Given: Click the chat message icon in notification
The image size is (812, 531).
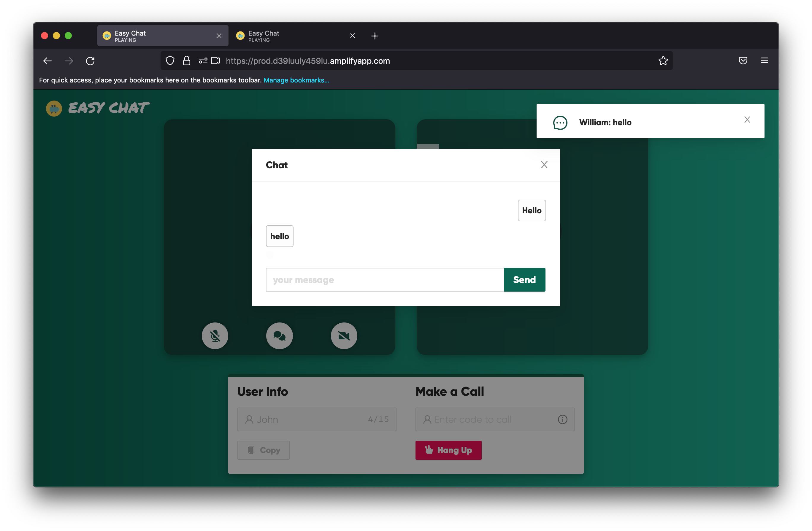Looking at the screenshot, I should point(560,123).
